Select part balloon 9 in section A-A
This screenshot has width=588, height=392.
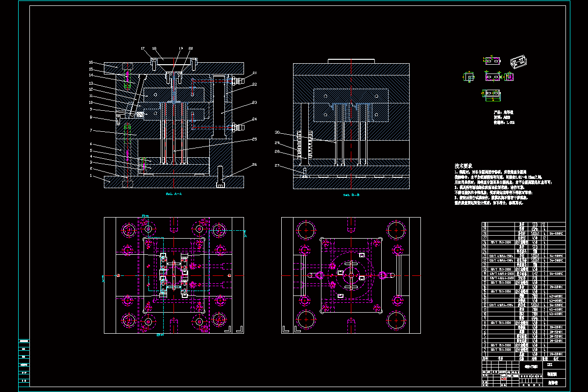click(91, 109)
